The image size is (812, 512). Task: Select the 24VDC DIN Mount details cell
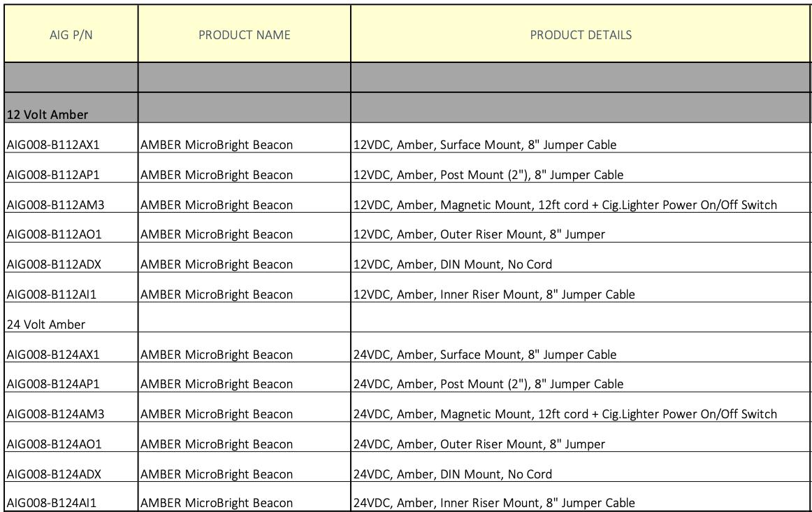click(452, 474)
